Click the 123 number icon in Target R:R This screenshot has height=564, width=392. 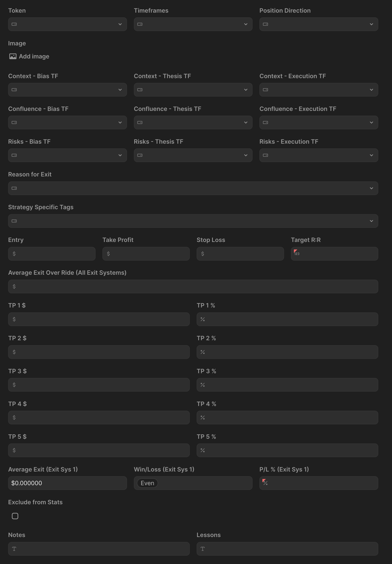click(x=296, y=252)
